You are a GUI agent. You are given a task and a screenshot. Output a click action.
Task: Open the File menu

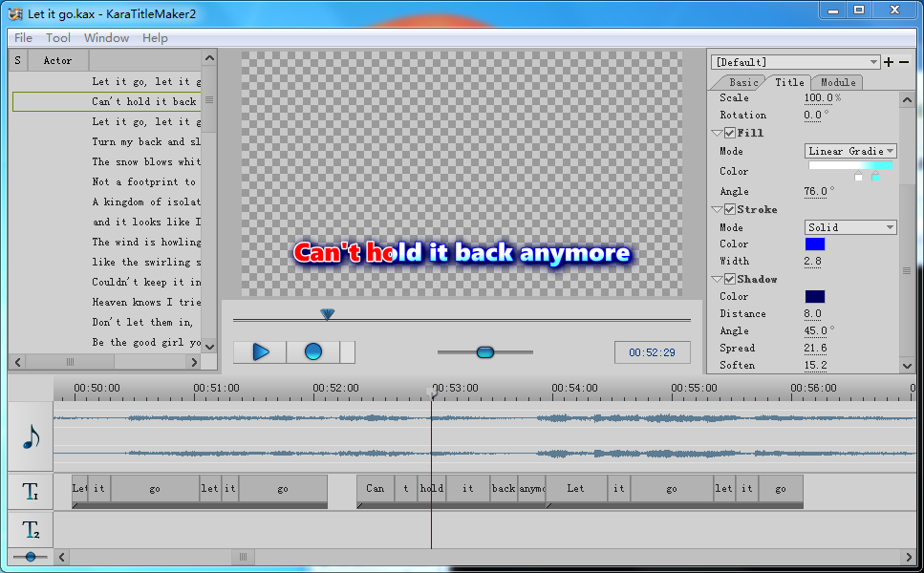tap(23, 37)
